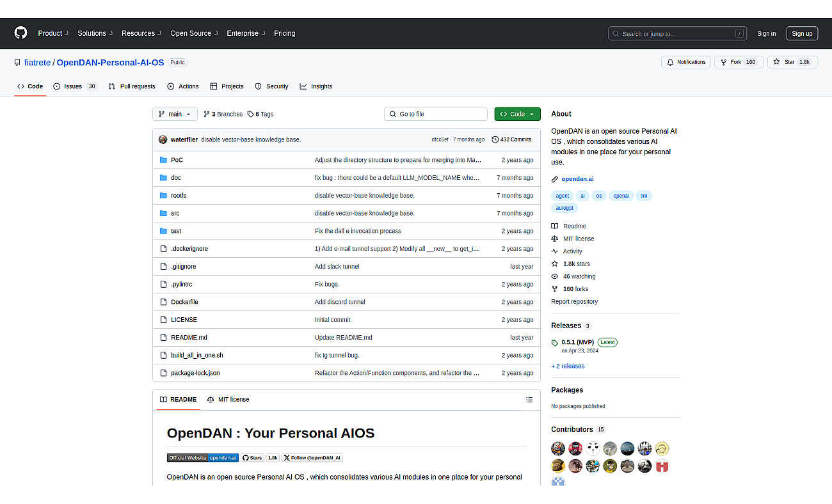The height and width of the screenshot is (504, 832).
Task: Select the Code tab
Action: (x=30, y=86)
